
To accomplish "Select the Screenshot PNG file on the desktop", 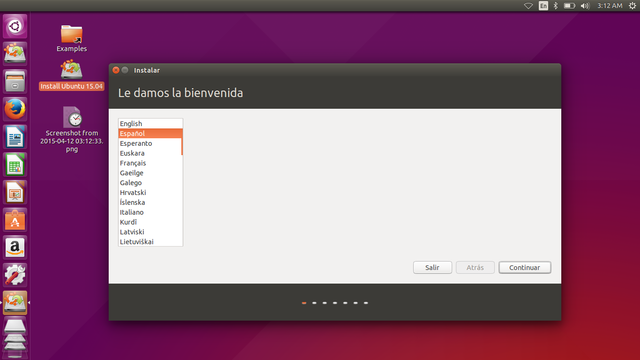I will pyautogui.click(x=71, y=129).
